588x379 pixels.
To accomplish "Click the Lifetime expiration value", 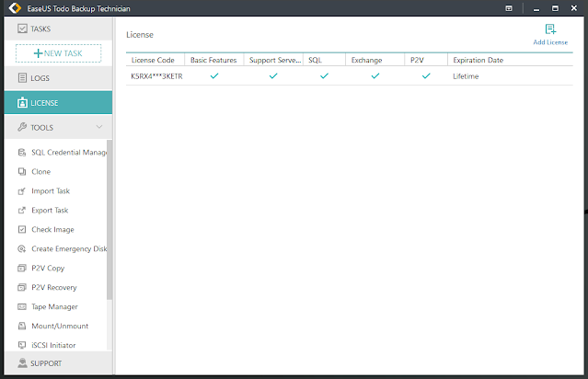I will pos(466,76).
